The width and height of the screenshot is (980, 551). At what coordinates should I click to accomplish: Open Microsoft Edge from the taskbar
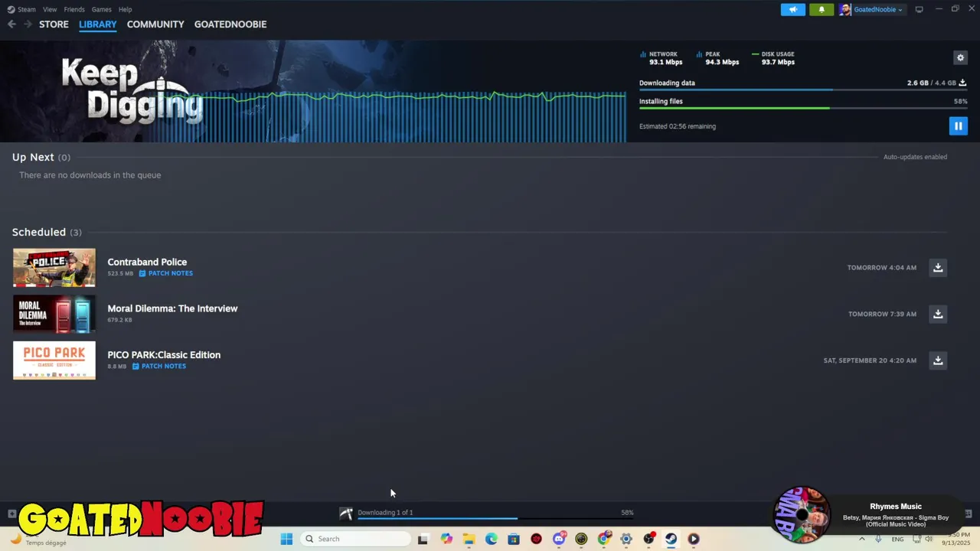tap(491, 539)
